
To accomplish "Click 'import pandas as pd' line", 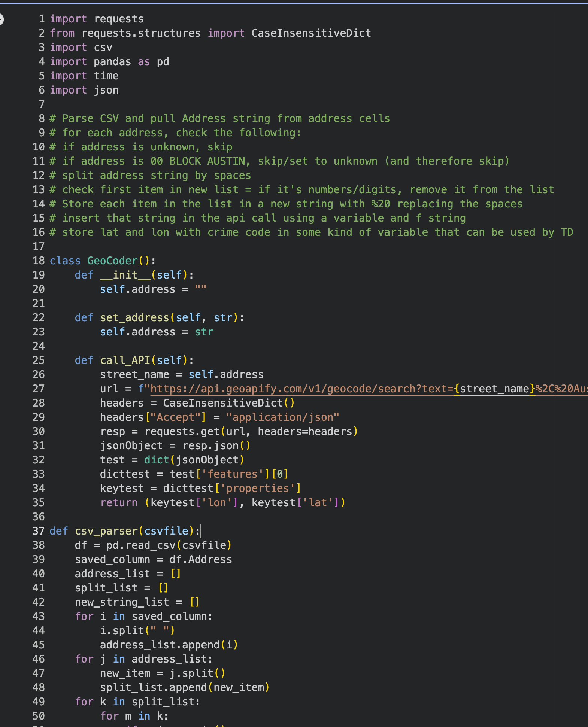I will 109,62.
